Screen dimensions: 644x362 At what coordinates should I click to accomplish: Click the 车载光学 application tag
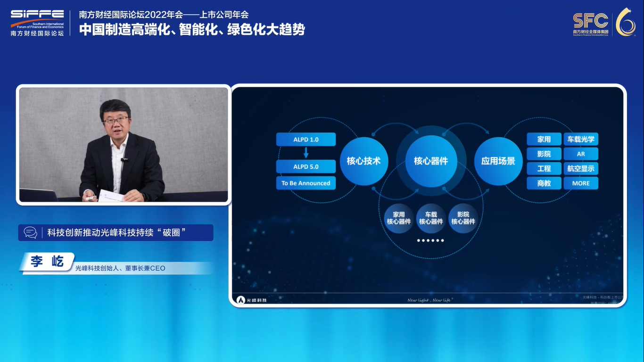pyautogui.click(x=581, y=139)
